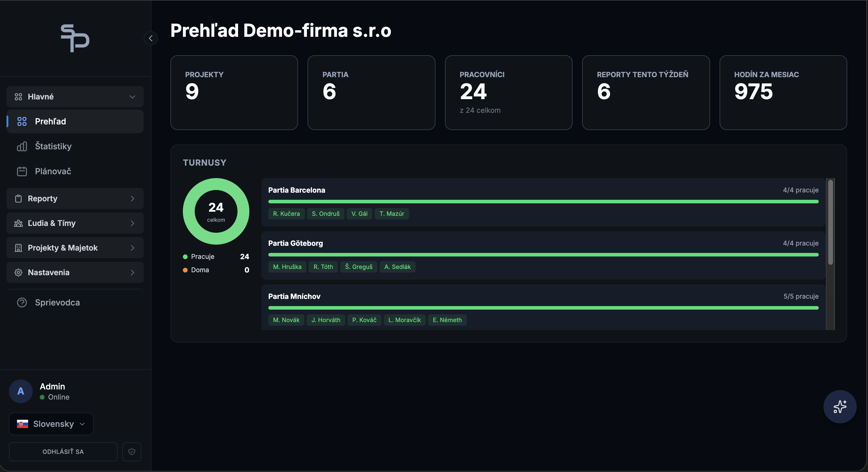The height and width of the screenshot is (472, 868).
Task: Open the PRACOVNÍCI card
Action: 509,93
